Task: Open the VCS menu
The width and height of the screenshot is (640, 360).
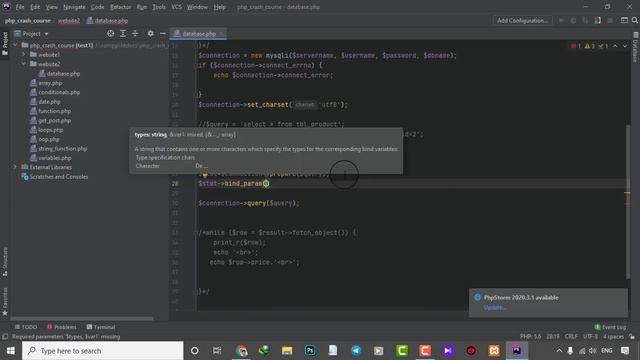Action: tap(176, 7)
